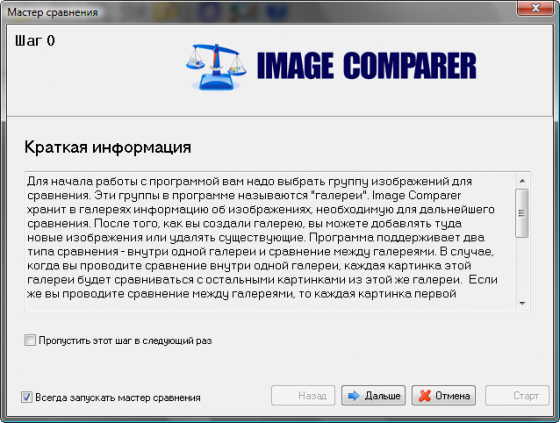The width and height of the screenshot is (560, 423).
Task: Close the Мастер сравнения window
Action: (x=535, y=8)
